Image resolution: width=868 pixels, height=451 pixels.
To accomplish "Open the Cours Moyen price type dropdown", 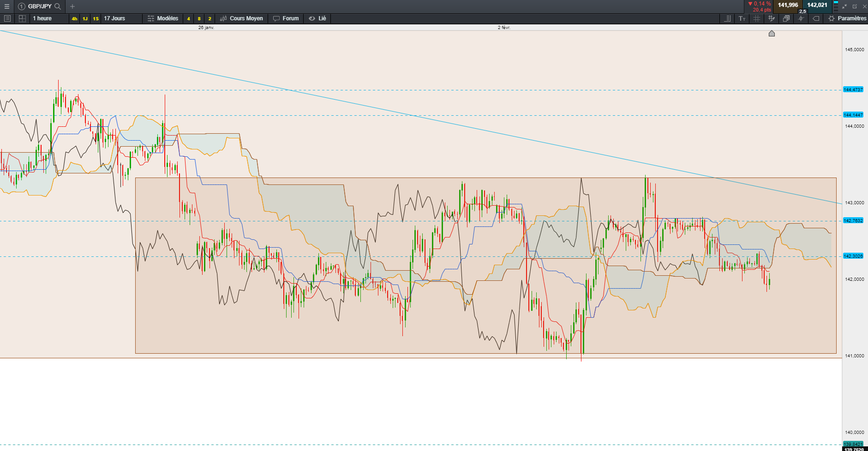I will click(241, 18).
